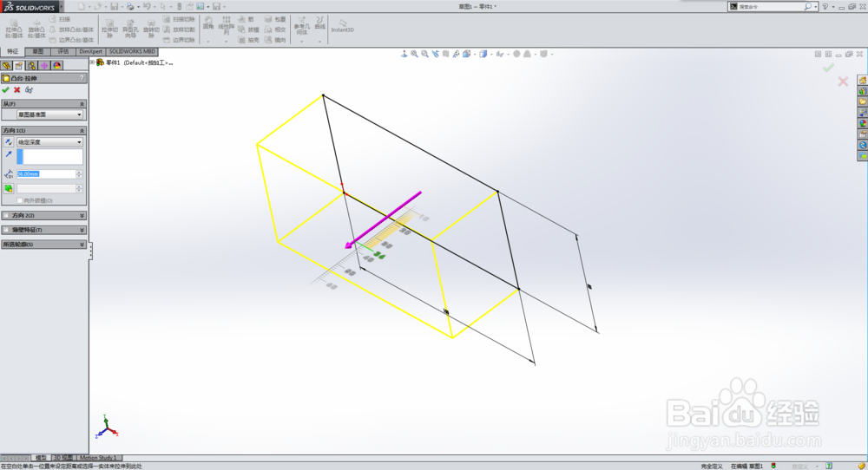Open SolidWorks Resources in the task pane

point(863,80)
